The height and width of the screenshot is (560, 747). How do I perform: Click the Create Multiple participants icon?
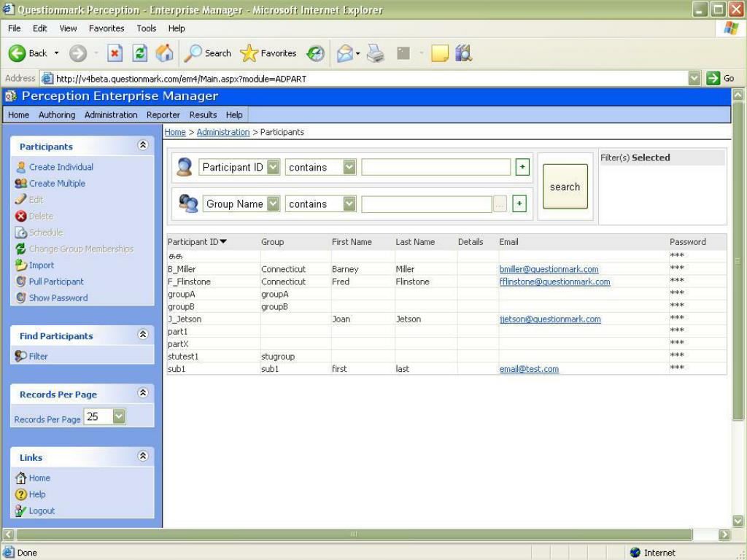[20, 183]
